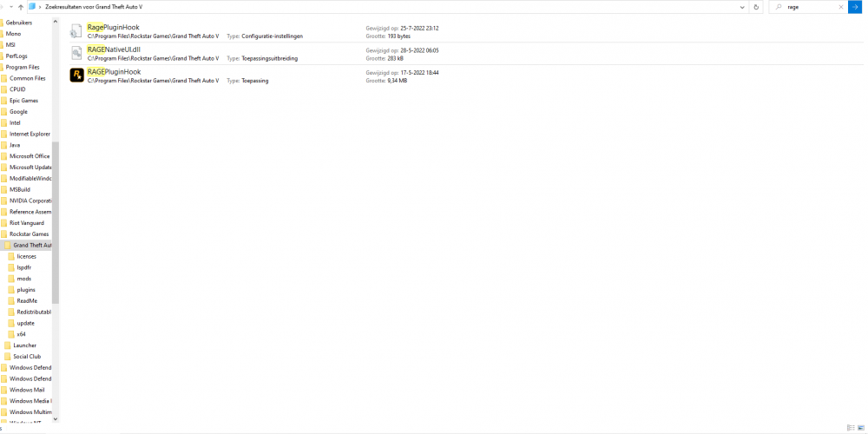Click the RagePluginHook configuration file name
The height and width of the screenshot is (434, 868).
[x=114, y=27]
